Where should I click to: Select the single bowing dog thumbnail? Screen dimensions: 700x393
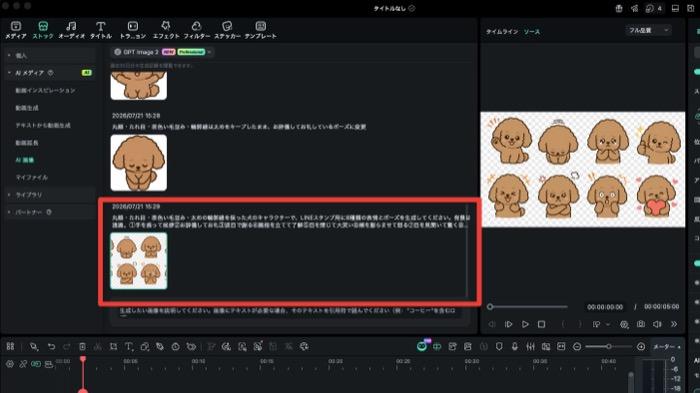point(139,163)
